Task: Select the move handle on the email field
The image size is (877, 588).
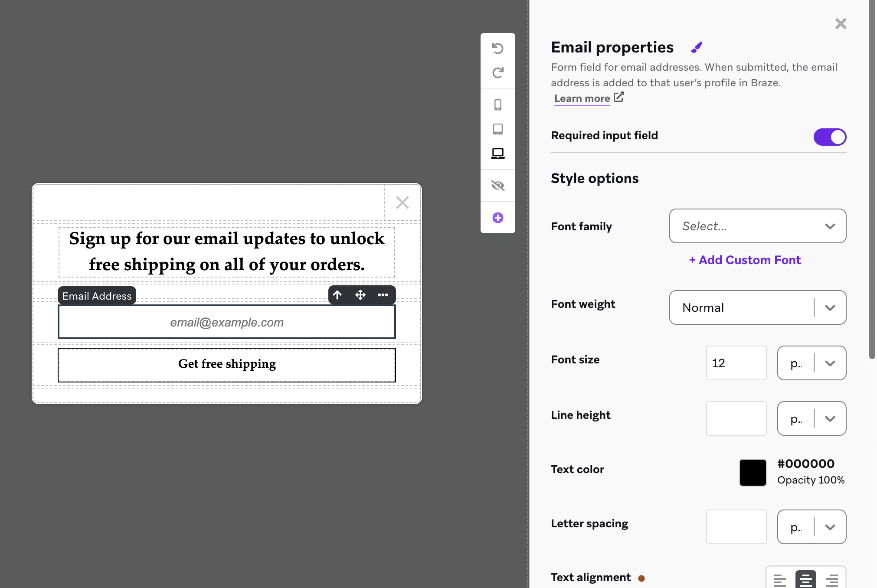Action: click(360, 295)
